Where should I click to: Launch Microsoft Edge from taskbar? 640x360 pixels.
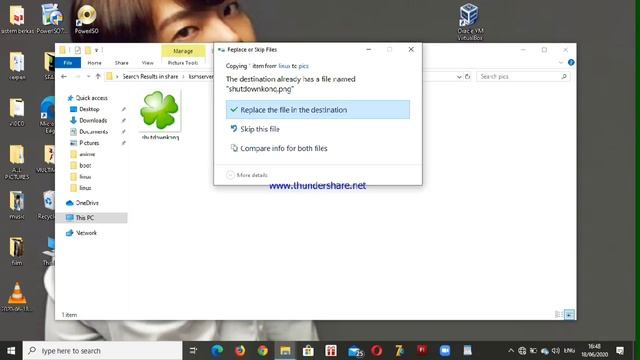coord(217,351)
